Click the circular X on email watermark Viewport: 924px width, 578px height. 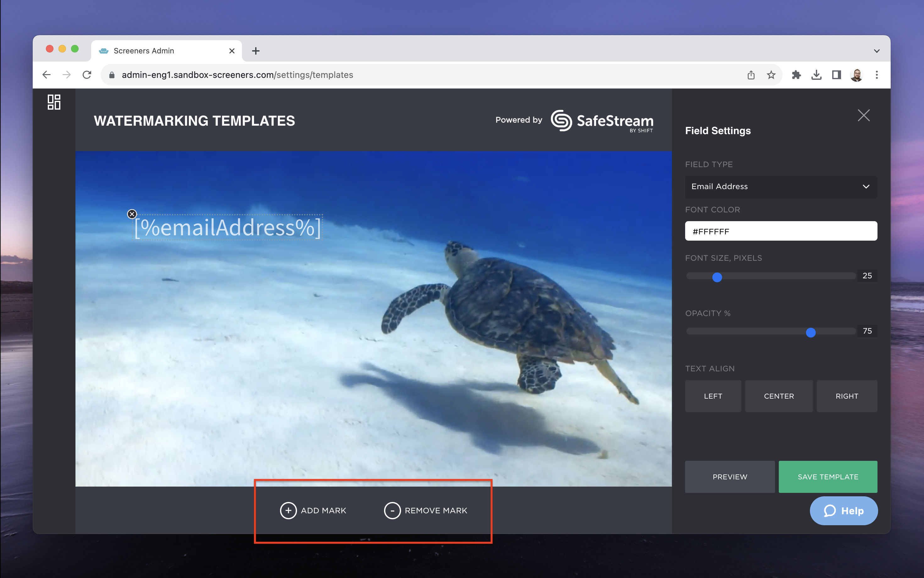click(132, 214)
